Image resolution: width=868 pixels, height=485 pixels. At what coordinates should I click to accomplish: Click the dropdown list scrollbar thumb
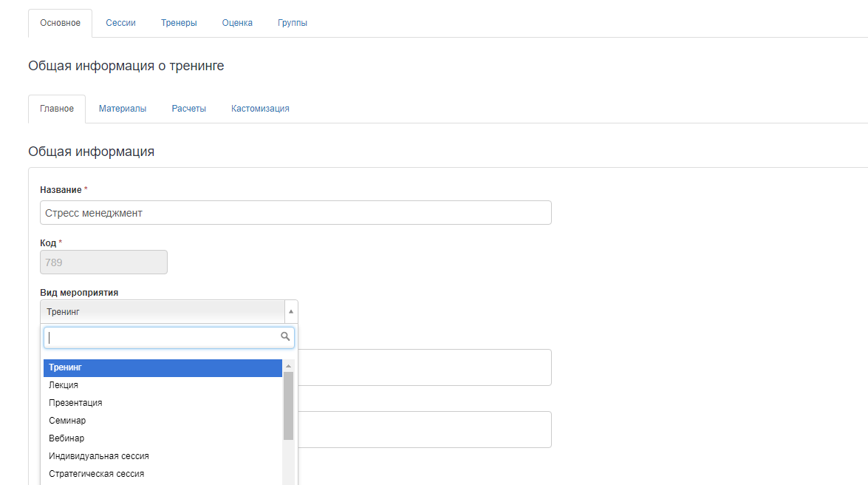click(288, 406)
